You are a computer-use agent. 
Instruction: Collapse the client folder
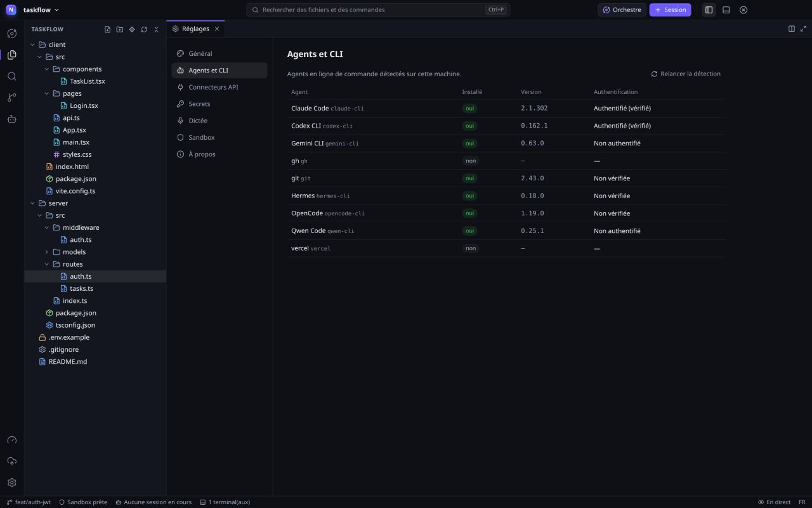coord(95,44)
